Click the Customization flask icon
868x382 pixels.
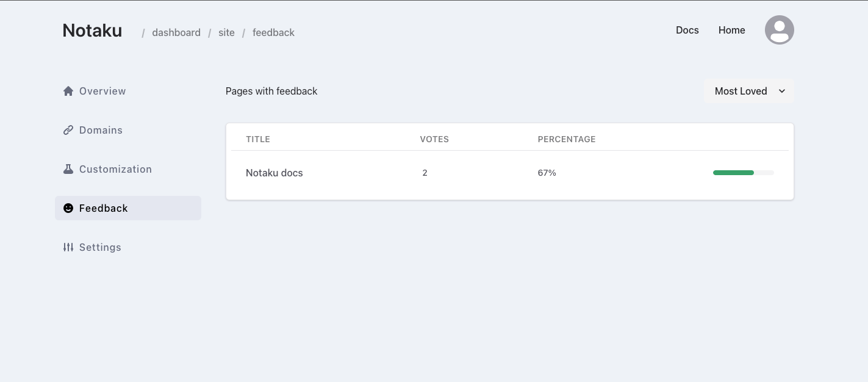[x=68, y=169]
